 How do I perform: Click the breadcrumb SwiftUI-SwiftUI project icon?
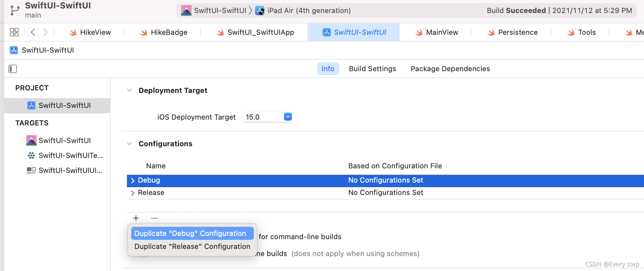[14, 50]
